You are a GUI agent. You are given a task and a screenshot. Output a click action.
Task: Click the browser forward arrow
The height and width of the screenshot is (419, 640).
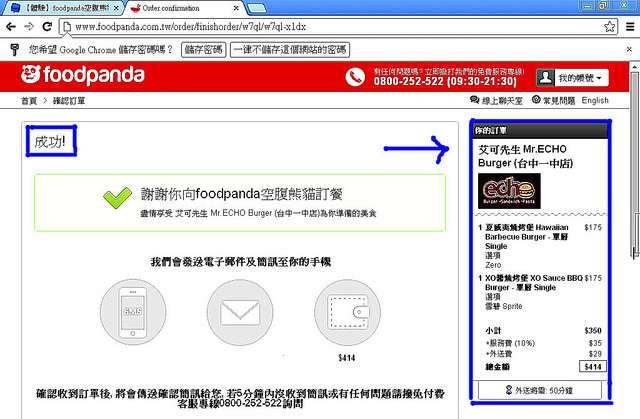click(x=29, y=26)
